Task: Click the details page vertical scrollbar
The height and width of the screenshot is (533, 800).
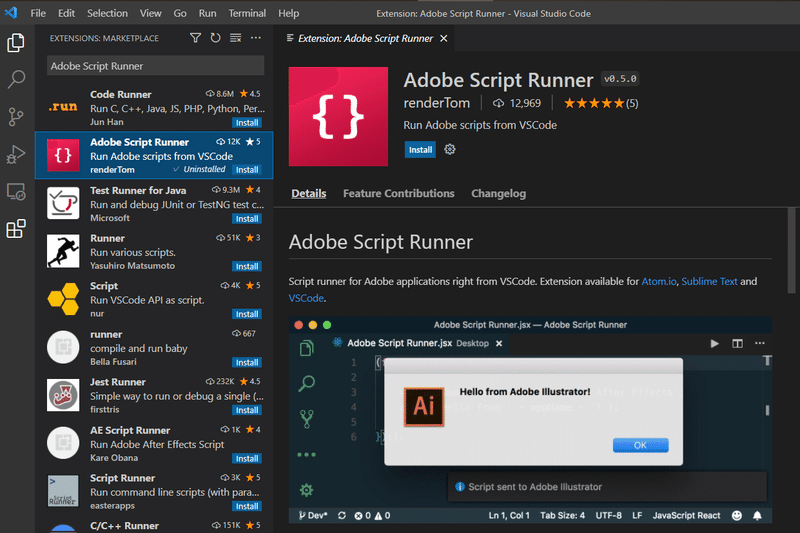Action: click(x=792, y=250)
